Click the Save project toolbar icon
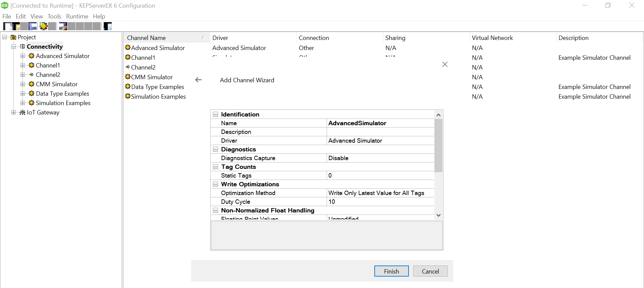 tap(33, 26)
